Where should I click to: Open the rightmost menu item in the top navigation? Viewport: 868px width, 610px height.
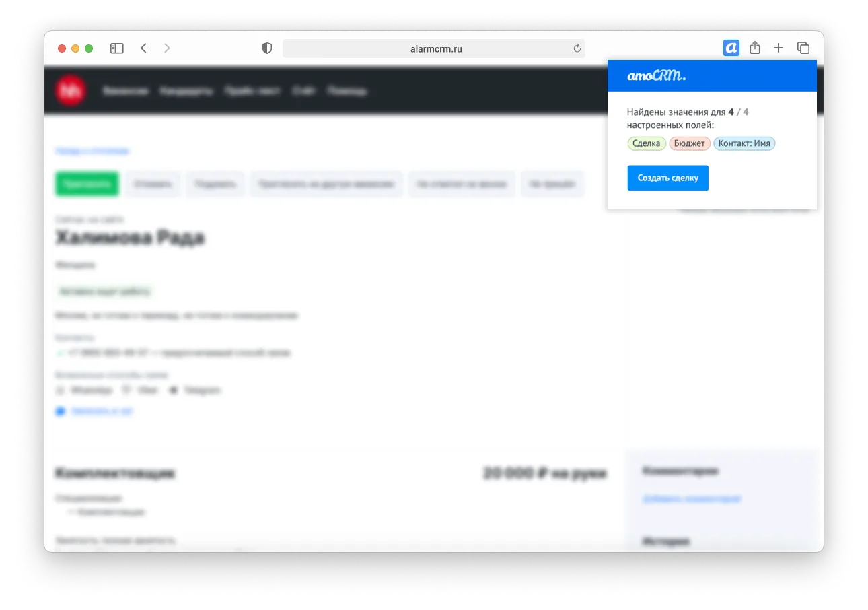[347, 90]
